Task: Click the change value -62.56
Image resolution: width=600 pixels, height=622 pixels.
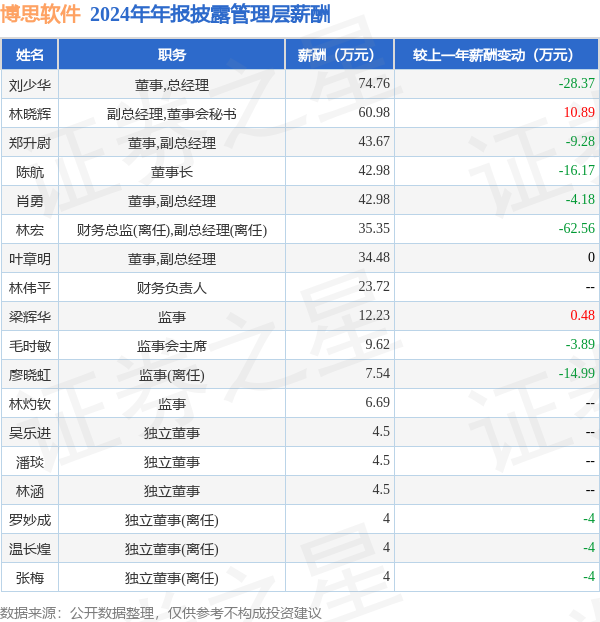Action: (x=577, y=228)
